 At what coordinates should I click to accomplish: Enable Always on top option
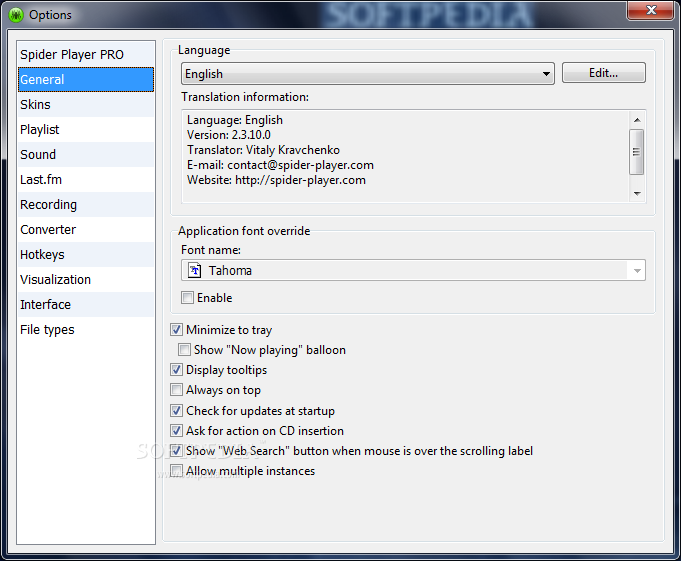click(176, 390)
